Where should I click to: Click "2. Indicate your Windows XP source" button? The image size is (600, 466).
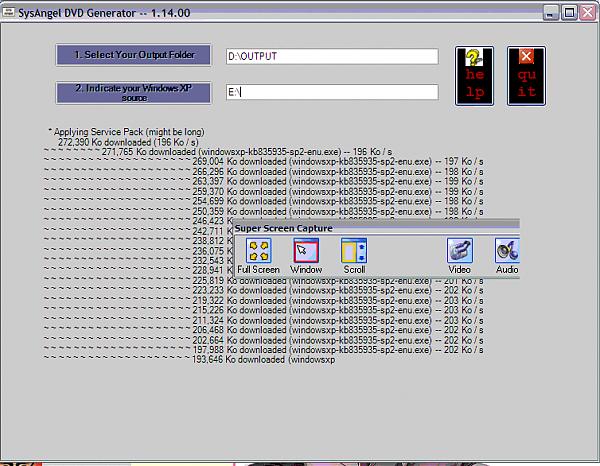pyautogui.click(x=134, y=93)
